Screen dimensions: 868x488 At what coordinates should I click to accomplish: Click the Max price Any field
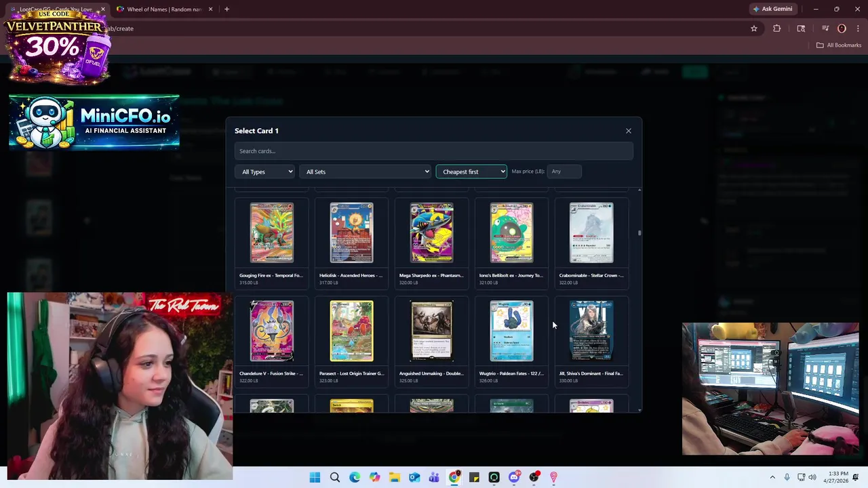(564, 171)
